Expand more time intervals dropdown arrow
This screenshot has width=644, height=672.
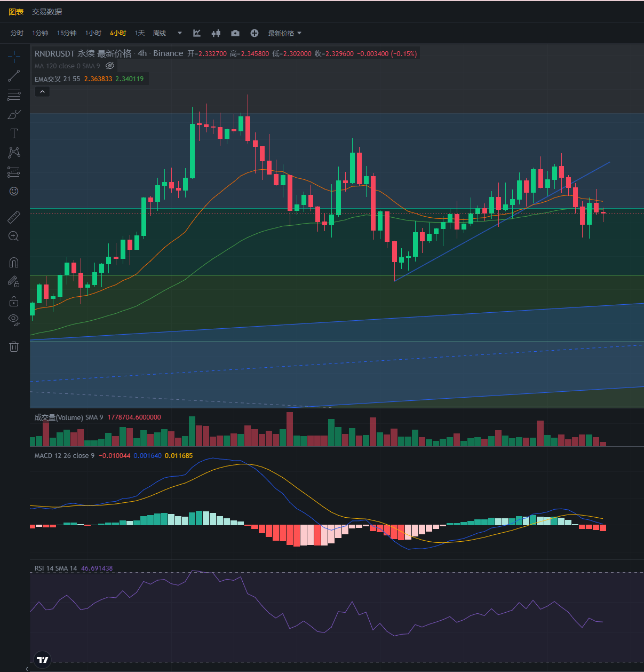[x=180, y=33]
